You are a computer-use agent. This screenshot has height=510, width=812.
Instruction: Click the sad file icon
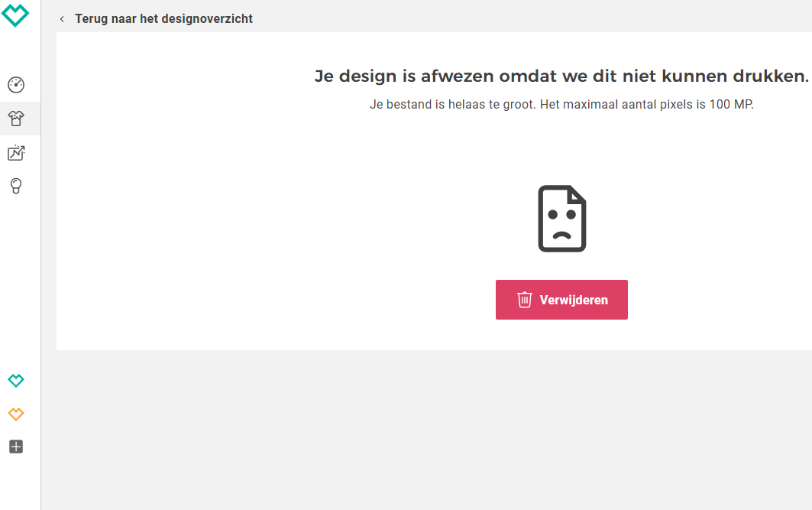click(x=561, y=219)
